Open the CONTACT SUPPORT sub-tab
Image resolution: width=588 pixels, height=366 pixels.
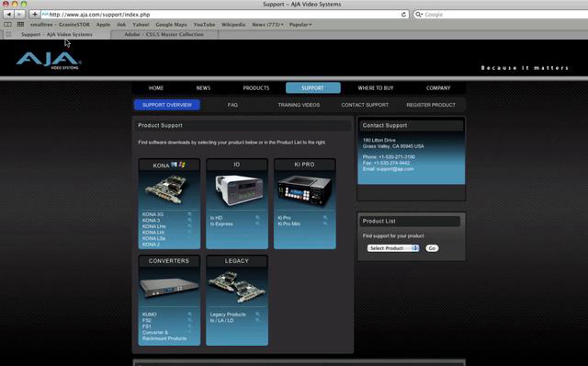365,105
